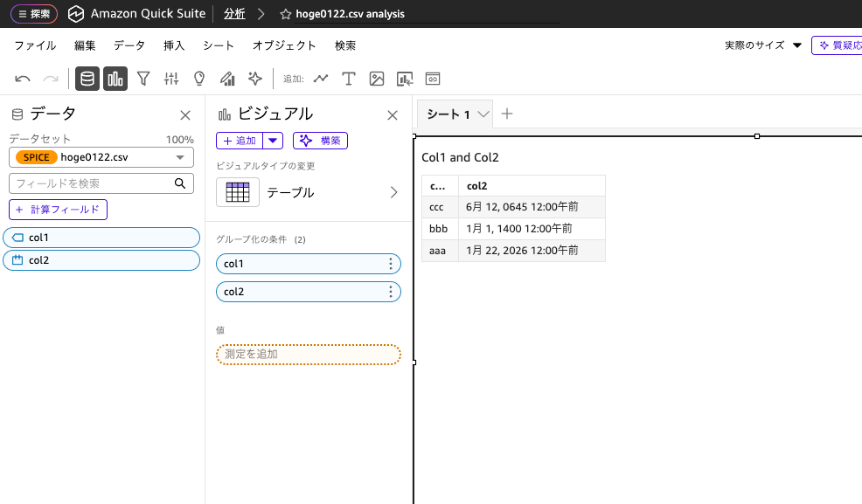The image size is (862, 504).
Task: Click the insert image icon
Action: click(376, 78)
